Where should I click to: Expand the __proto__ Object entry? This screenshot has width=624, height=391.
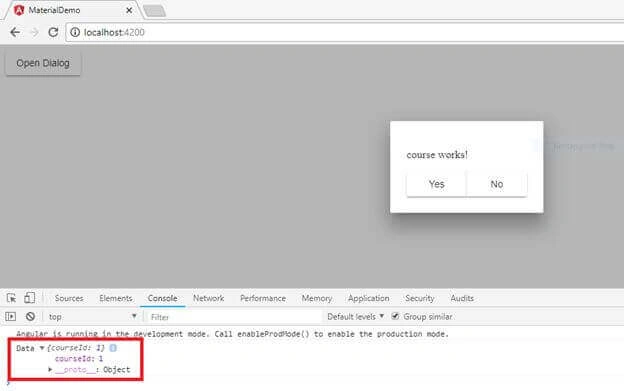50,370
